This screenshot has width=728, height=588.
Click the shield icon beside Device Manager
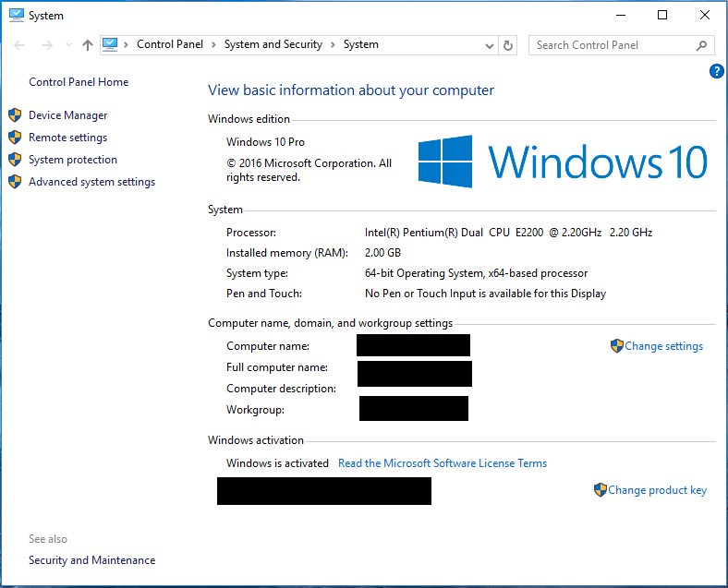[15, 115]
